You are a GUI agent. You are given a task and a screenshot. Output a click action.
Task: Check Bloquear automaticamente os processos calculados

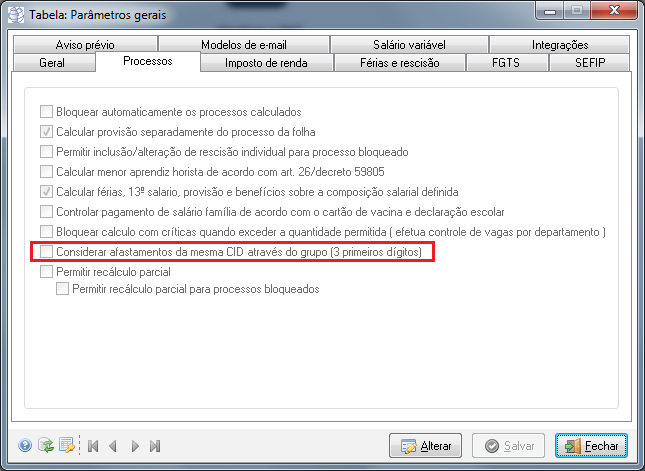46,112
